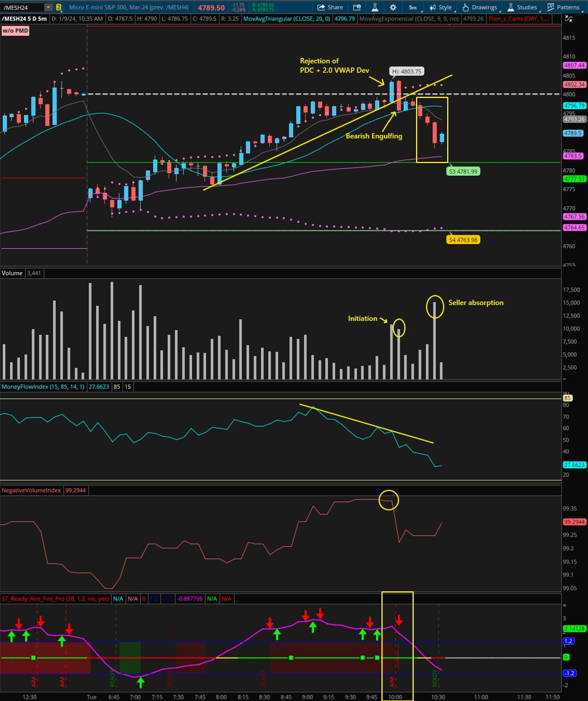Click the Volume study title
This screenshot has width=588, height=701.
[x=12, y=273]
